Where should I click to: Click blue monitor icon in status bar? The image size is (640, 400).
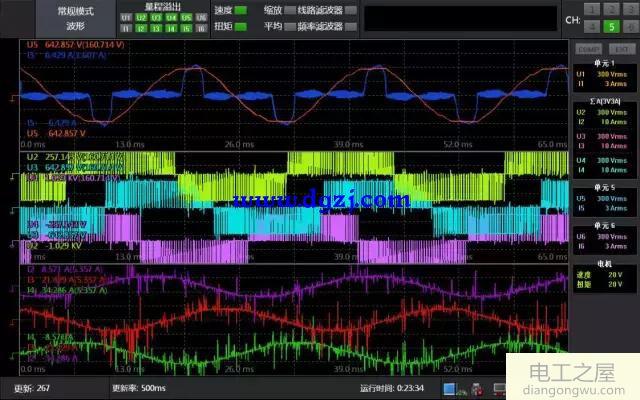tap(450, 388)
